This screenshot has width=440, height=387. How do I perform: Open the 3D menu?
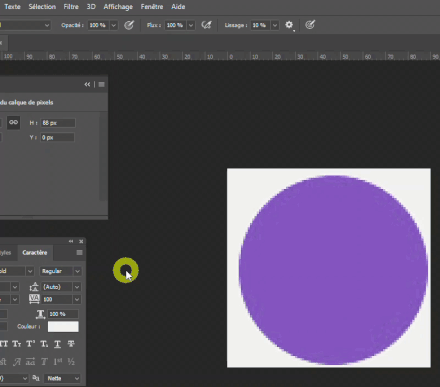pyautogui.click(x=91, y=7)
